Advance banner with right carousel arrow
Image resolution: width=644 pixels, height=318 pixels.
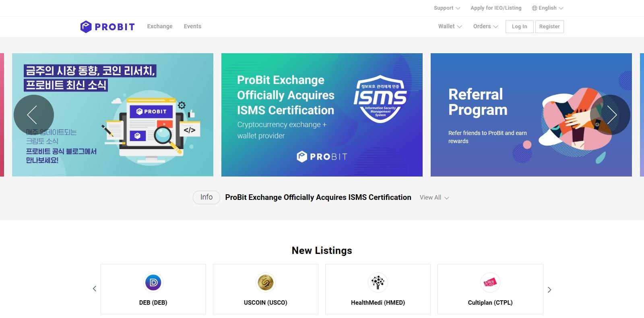click(610, 115)
